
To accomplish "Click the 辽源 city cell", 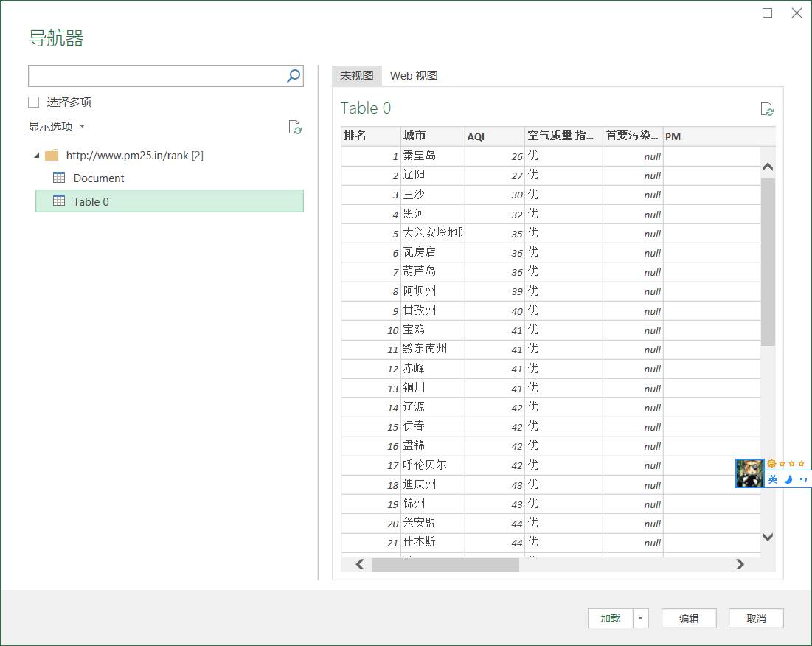I will [432, 407].
